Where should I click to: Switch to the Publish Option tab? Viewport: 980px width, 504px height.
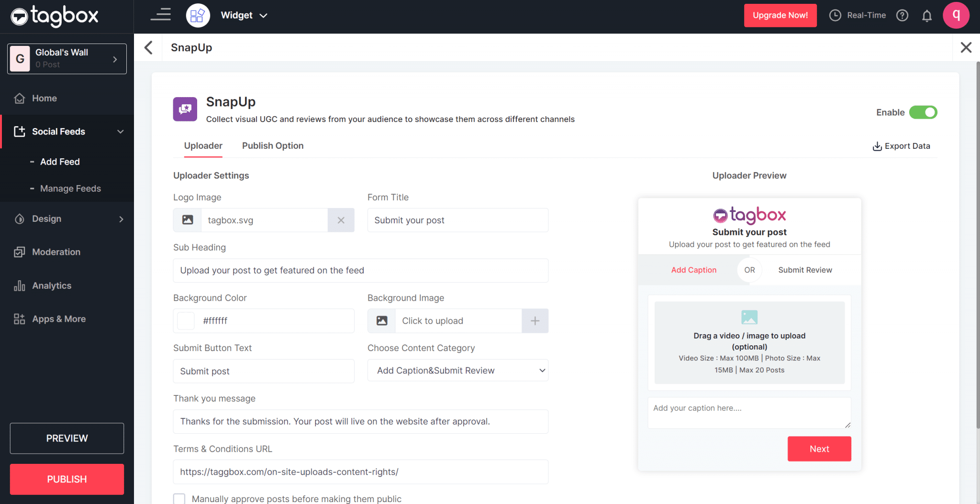click(272, 146)
